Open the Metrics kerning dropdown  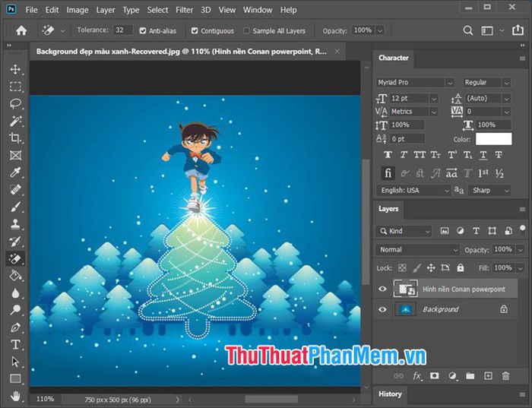point(434,112)
